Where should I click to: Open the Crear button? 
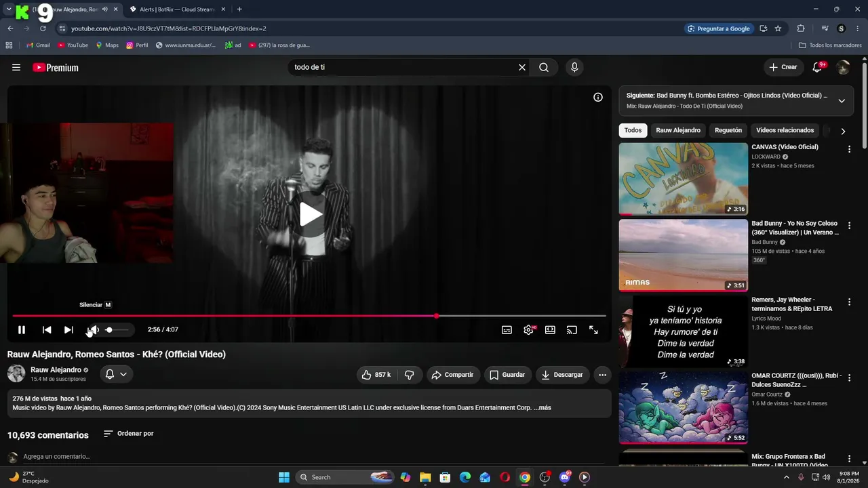[783, 67]
